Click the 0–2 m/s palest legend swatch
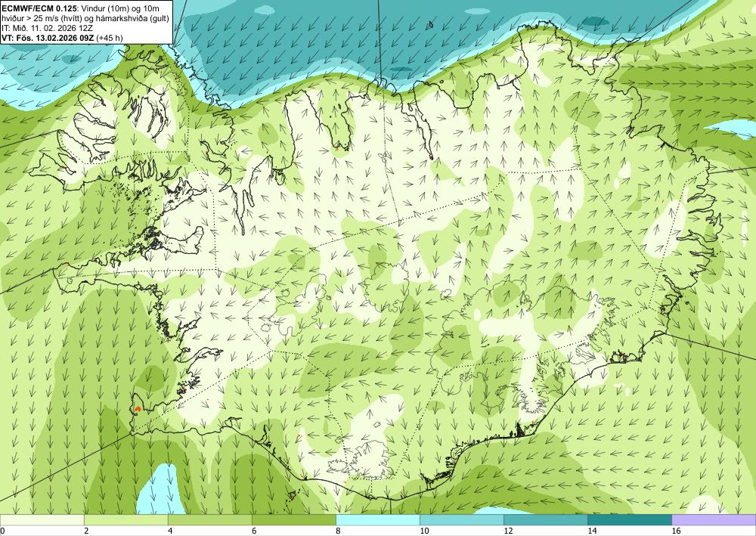 pos(42,519)
